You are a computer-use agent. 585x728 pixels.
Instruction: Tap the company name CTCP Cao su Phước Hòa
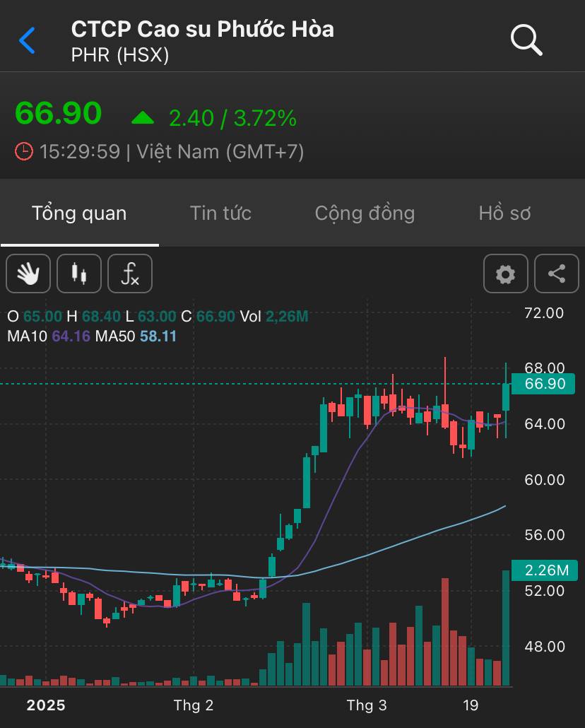[x=203, y=29]
